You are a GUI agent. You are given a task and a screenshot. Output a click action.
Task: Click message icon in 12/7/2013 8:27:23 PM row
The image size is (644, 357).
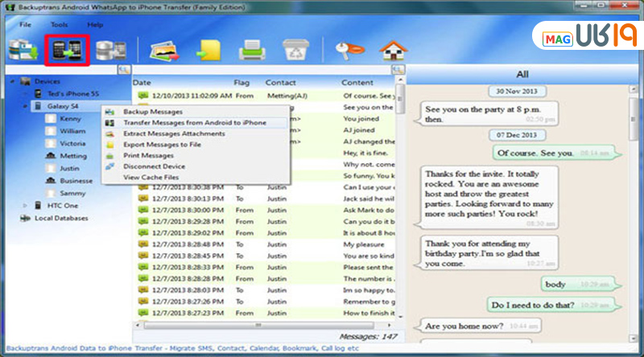tap(143, 313)
